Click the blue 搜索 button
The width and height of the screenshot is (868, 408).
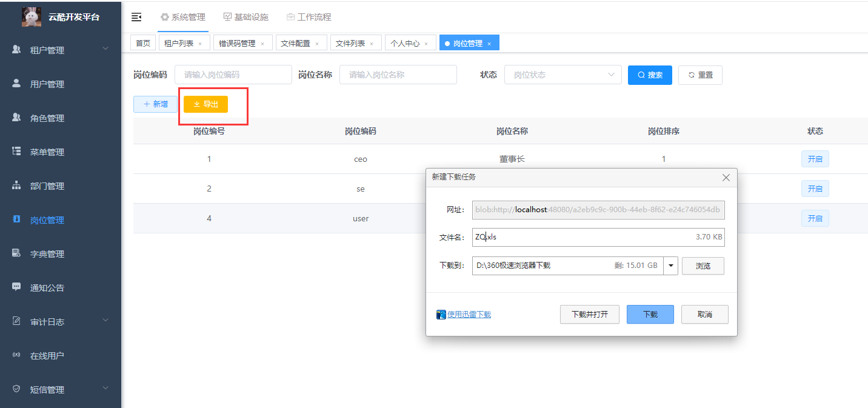[x=650, y=75]
